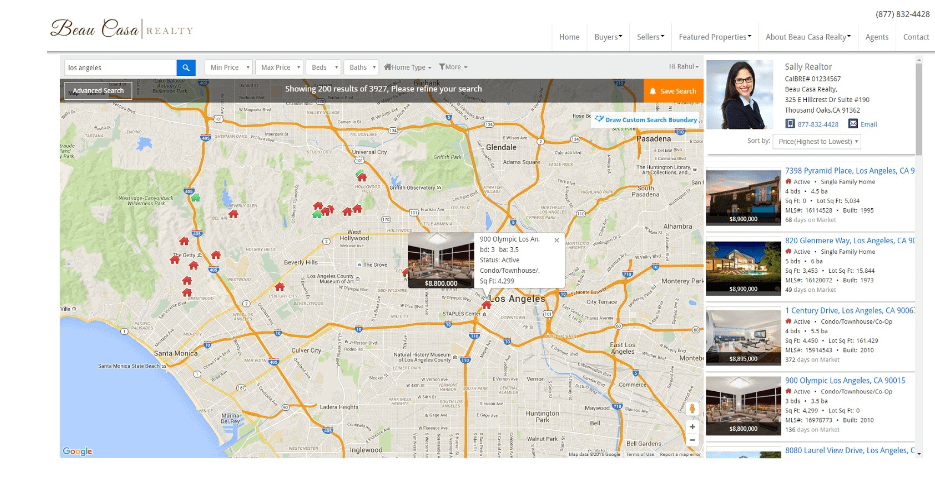Open the 7398 Pyramid Place listing link

pyautogui.click(x=850, y=171)
